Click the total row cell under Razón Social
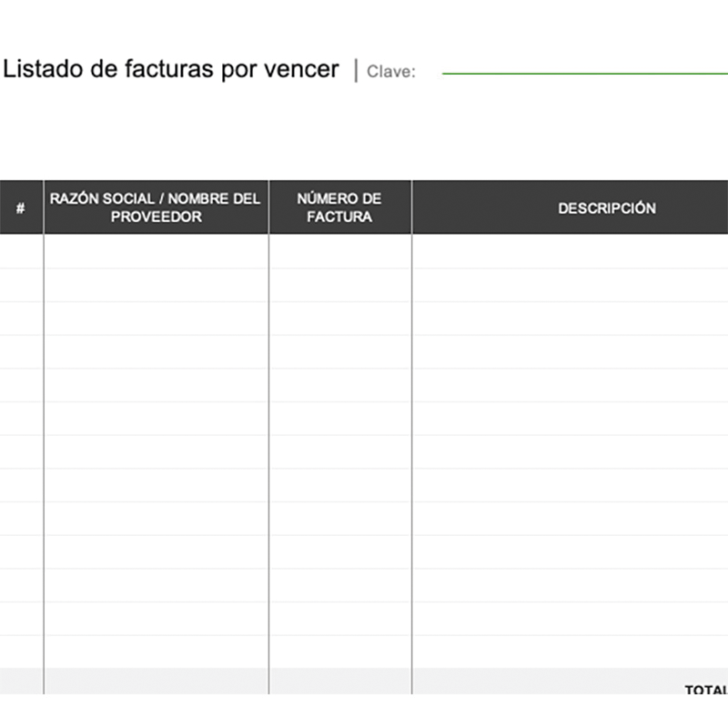Screen dimensions: 728x728 pos(156,682)
